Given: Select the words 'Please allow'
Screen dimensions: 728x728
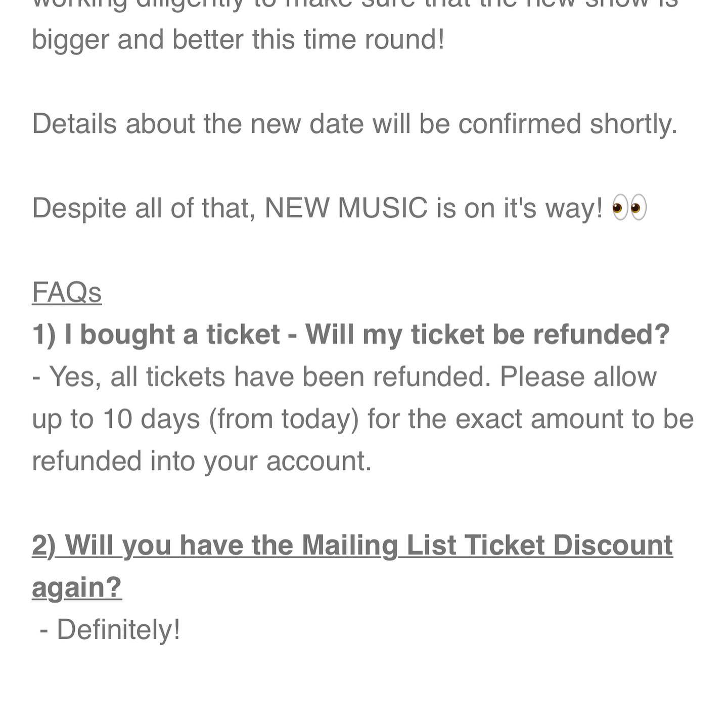Looking at the screenshot, I should pos(578,377).
